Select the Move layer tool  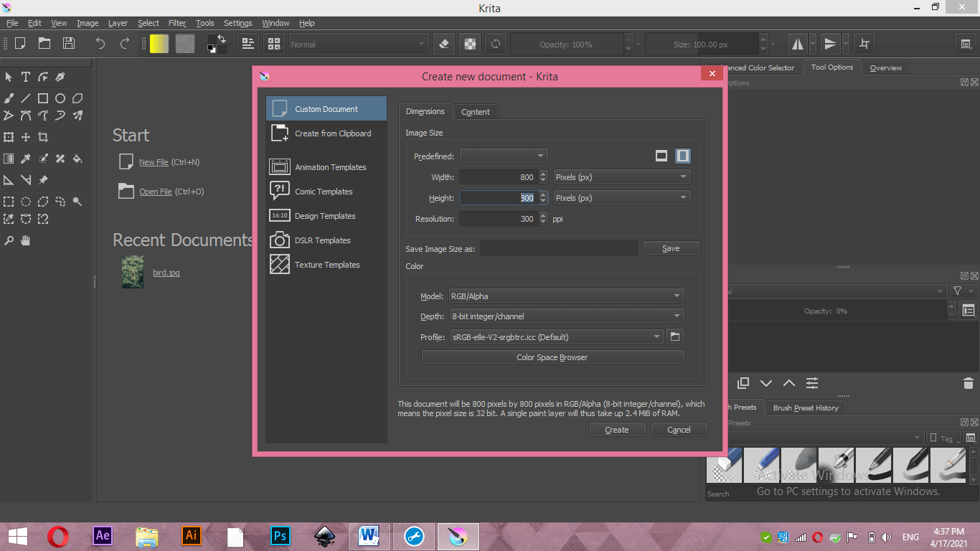(x=26, y=137)
